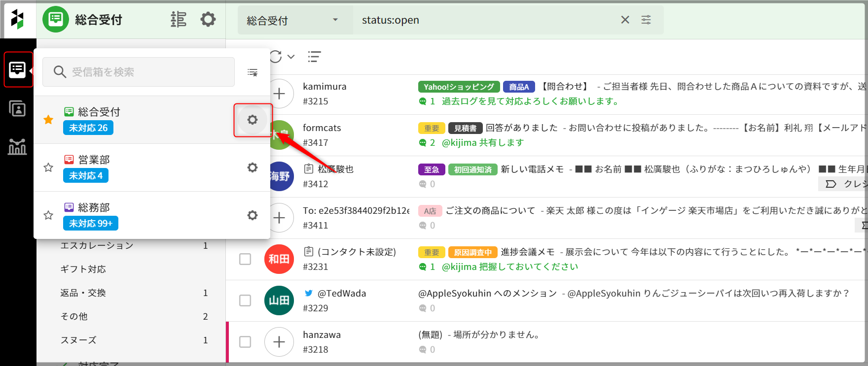Open the list display options menu
This screenshot has width=868, height=366.
point(314,57)
